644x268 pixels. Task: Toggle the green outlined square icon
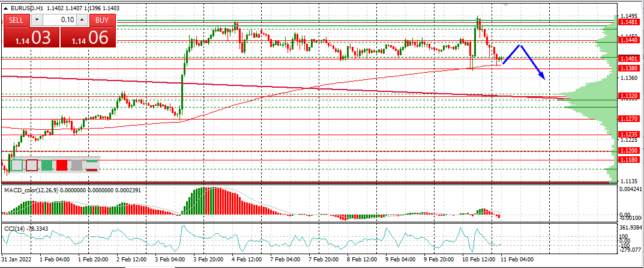coord(17,165)
